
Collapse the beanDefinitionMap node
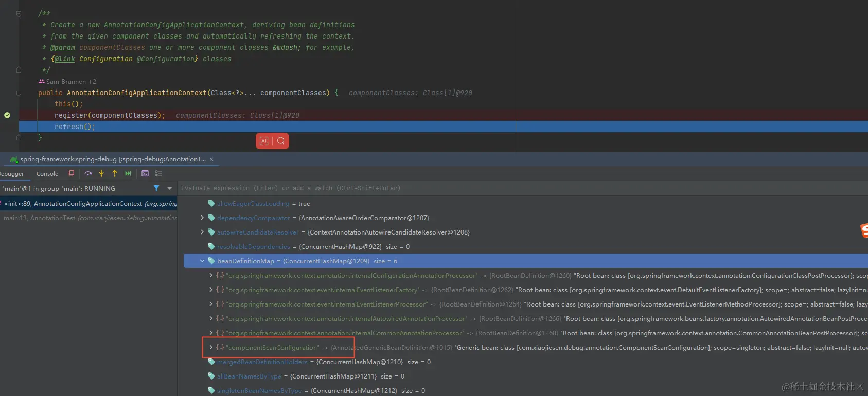202,261
